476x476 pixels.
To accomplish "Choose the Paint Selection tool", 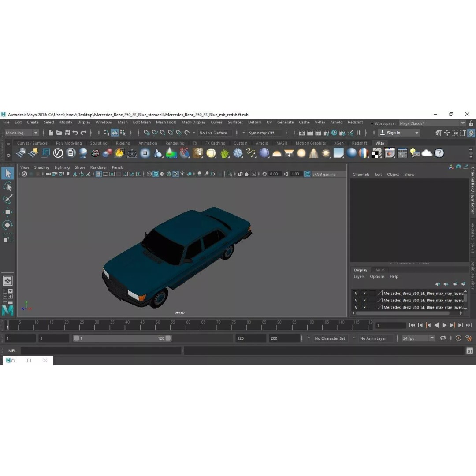I will coord(8,199).
